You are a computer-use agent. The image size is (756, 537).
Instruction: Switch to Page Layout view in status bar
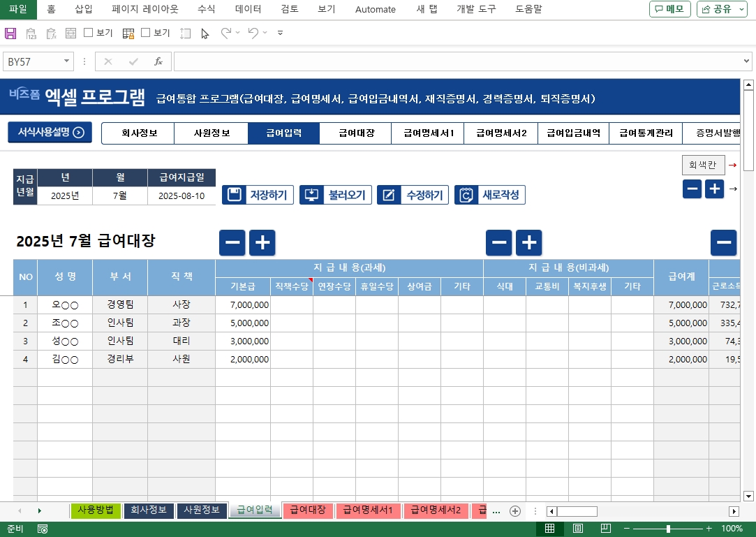[578, 529]
